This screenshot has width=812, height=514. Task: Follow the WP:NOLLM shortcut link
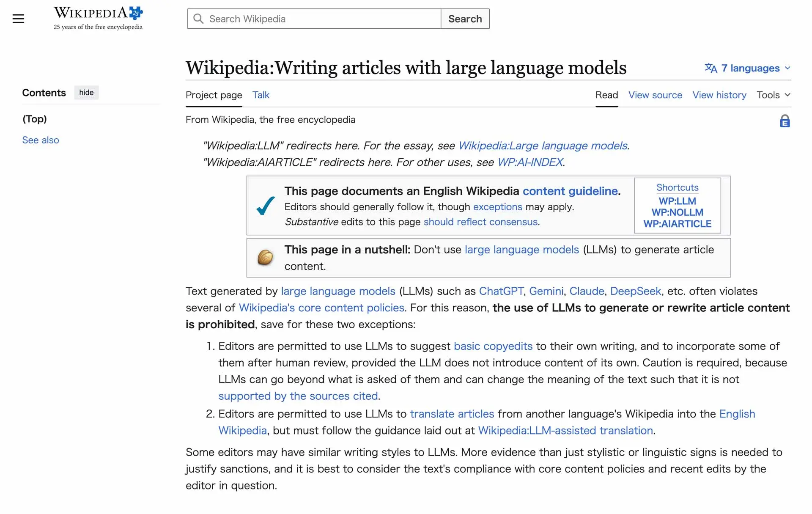pyautogui.click(x=677, y=212)
